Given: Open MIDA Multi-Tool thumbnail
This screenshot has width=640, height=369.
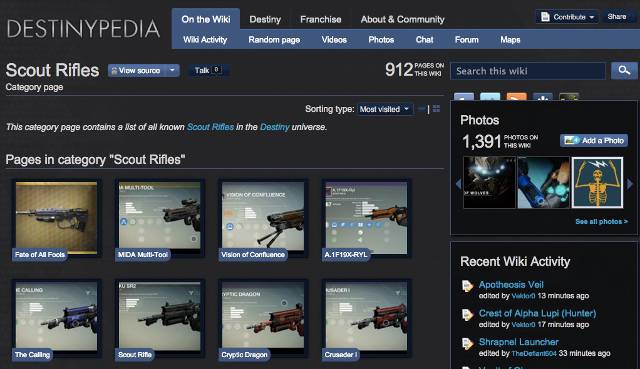Looking at the screenshot, I should (160, 218).
